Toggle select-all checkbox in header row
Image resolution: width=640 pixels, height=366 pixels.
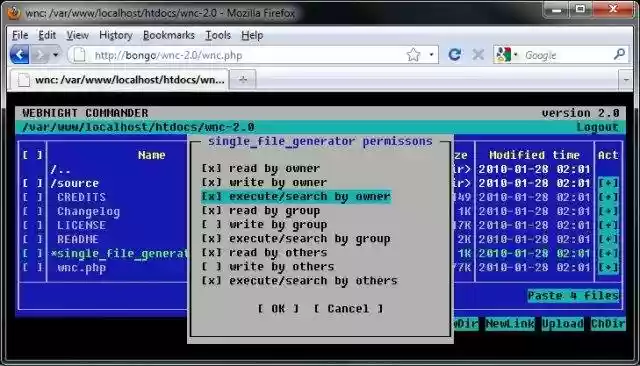[33, 155]
